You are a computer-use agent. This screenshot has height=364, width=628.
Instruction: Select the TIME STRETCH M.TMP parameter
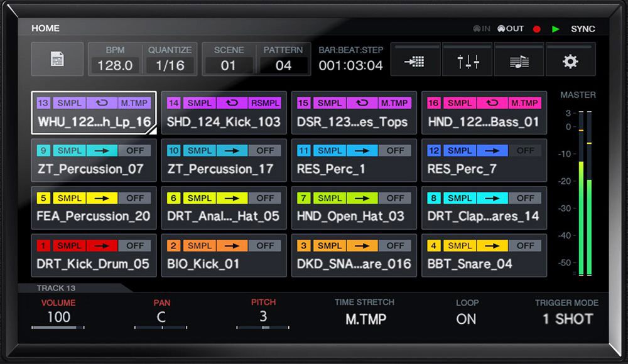click(364, 319)
